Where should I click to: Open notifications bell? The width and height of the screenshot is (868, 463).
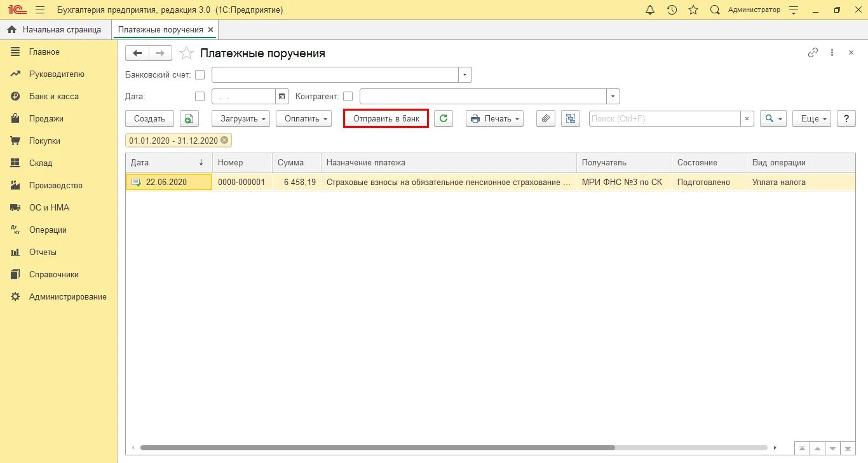point(650,10)
